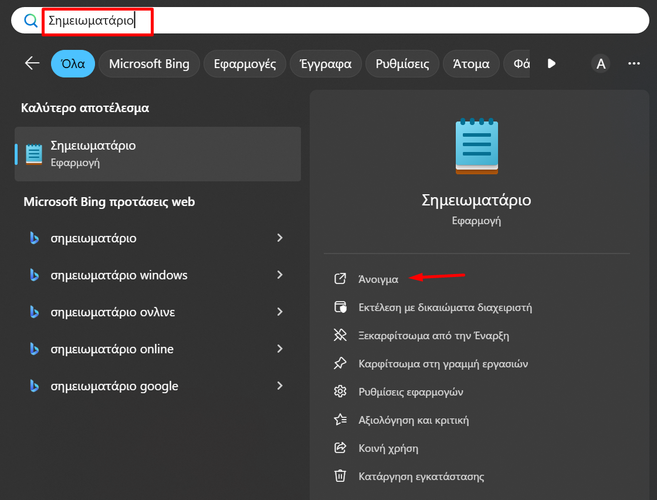
Task: Open Σημειωματάριο best match result
Action: pyautogui.click(x=158, y=154)
